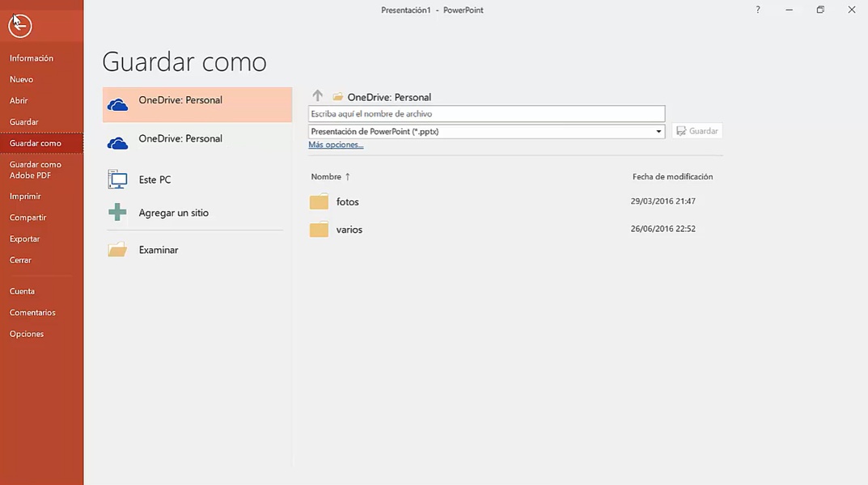The height and width of the screenshot is (485, 868).
Task: Click the back arrow to exit Backstage view
Action: pyautogui.click(x=19, y=25)
